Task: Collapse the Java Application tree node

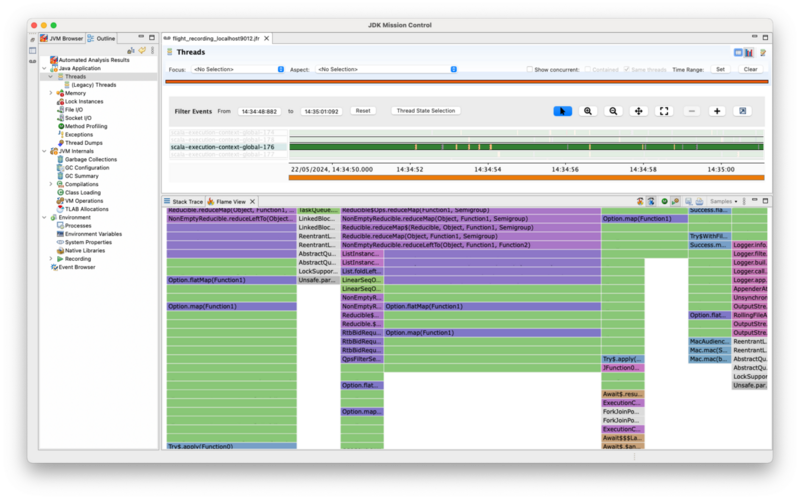Action: pos(44,68)
